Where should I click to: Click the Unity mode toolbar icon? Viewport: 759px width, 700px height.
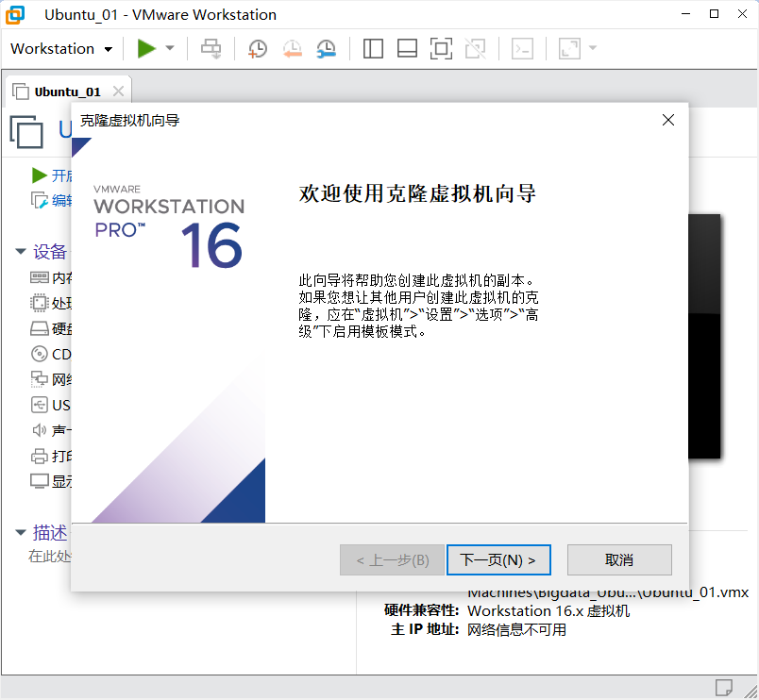click(x=476, y=48)
